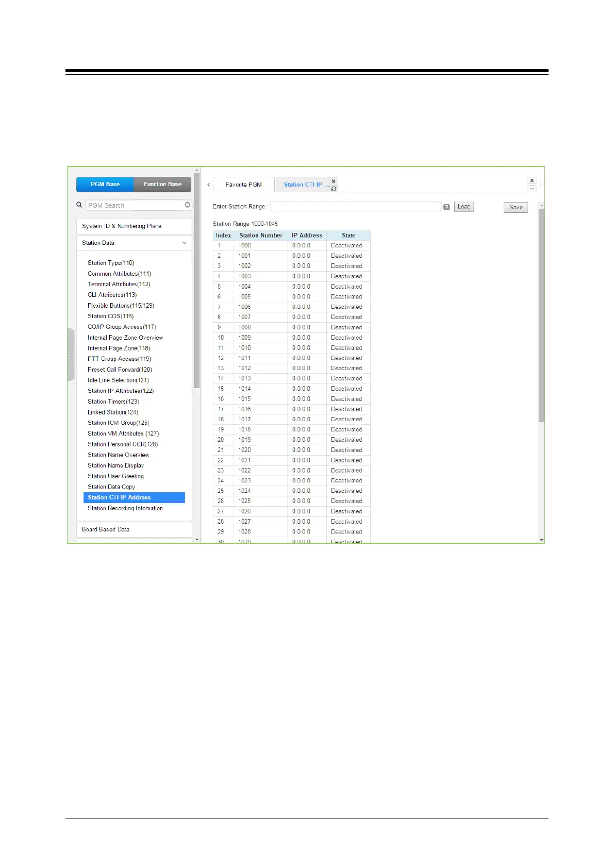Click the main content vertical scrollbar
614x868 pixels.
tap(541, 315)
